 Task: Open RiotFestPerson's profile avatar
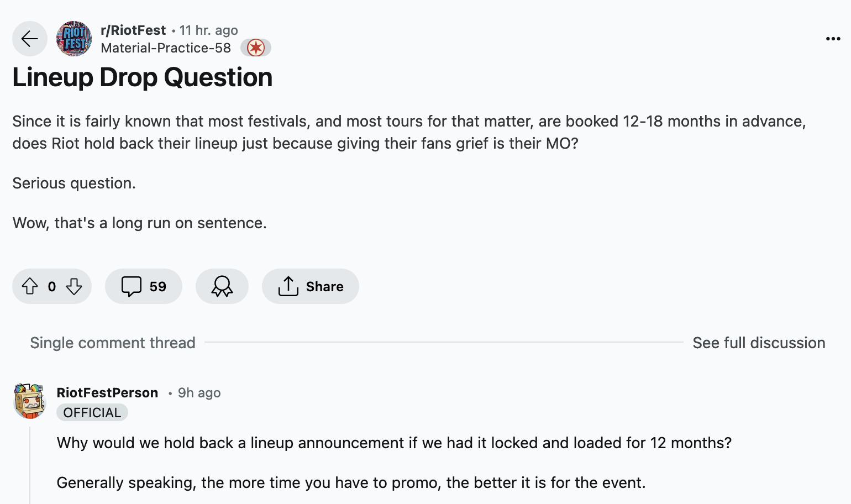click(x=30, y=401)
